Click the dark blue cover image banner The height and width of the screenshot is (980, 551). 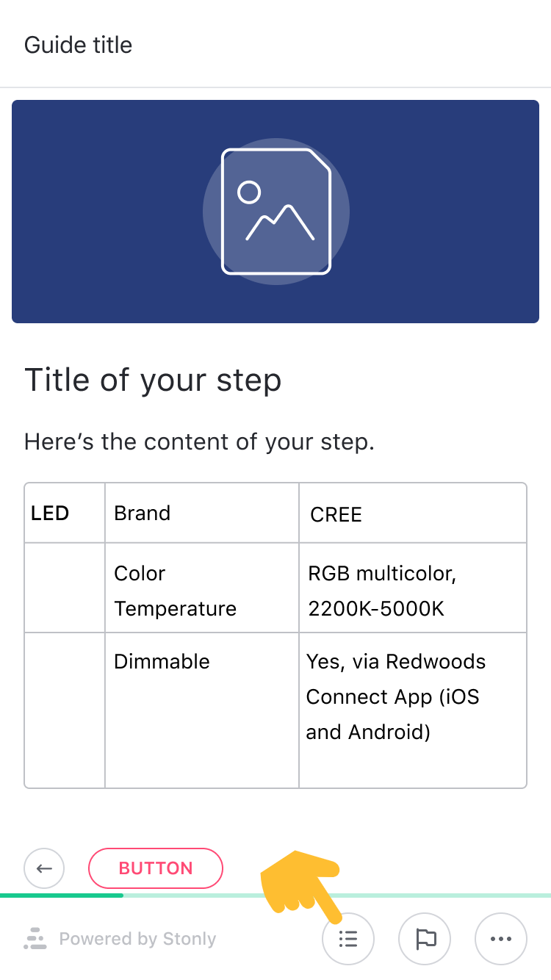pyautogui.click(x=275, y=211)
